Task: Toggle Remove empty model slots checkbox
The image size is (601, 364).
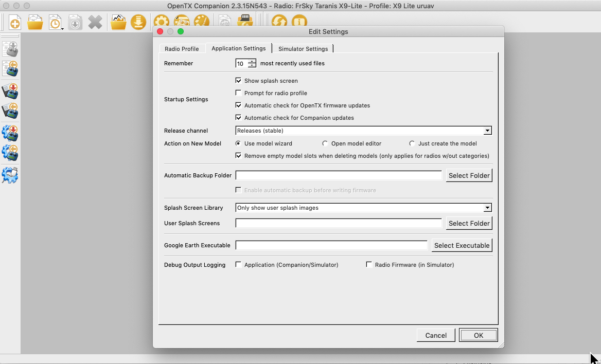Action: coord(238,156)
